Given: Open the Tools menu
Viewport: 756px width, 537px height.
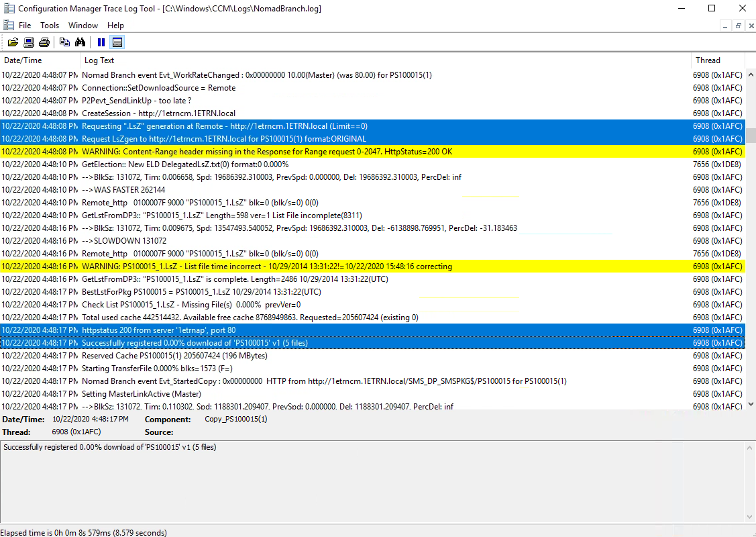Looking at the screenshot, I should 50,26.
